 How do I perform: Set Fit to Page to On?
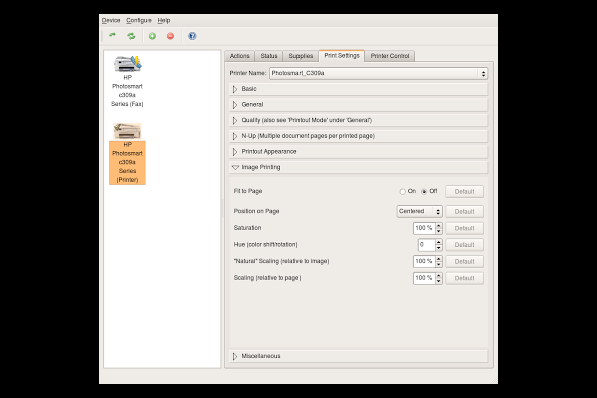pyautogui.click(x=402, y=192)
